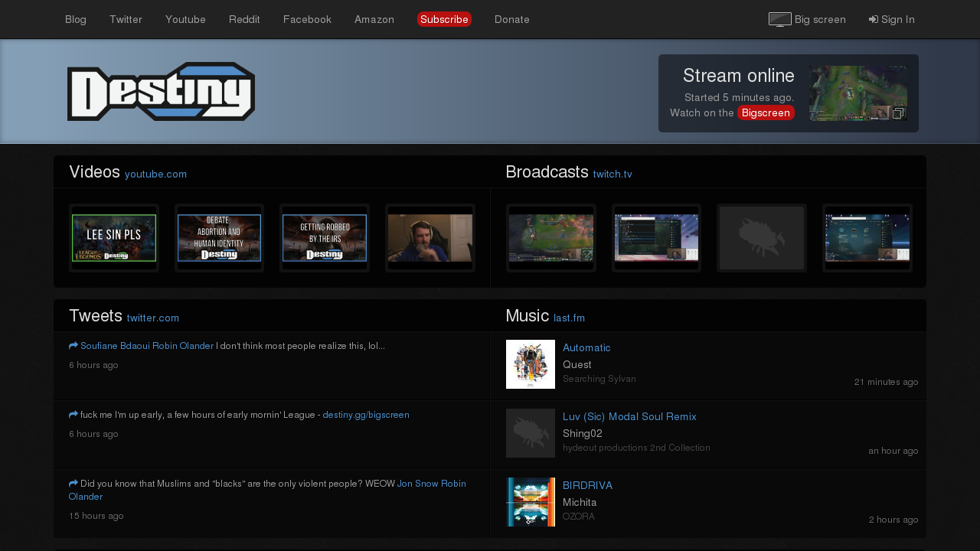Viewport: 980px width, 551px height.
Task: Select the 'Stream online' heading text
Action: click(x=739, y=76)
